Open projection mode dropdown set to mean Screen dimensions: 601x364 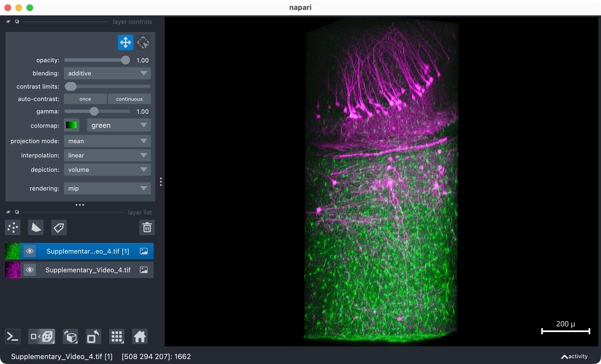[x=107, y=141]
